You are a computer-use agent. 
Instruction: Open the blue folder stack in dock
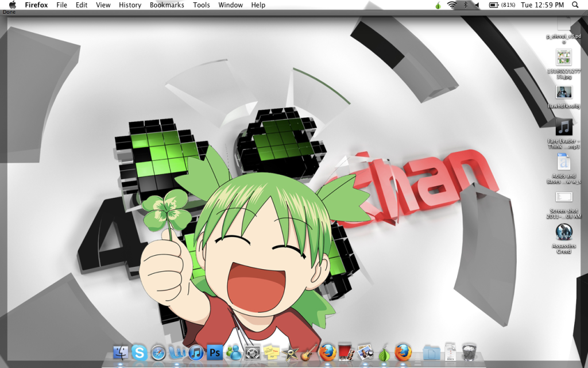coord(432,352)
